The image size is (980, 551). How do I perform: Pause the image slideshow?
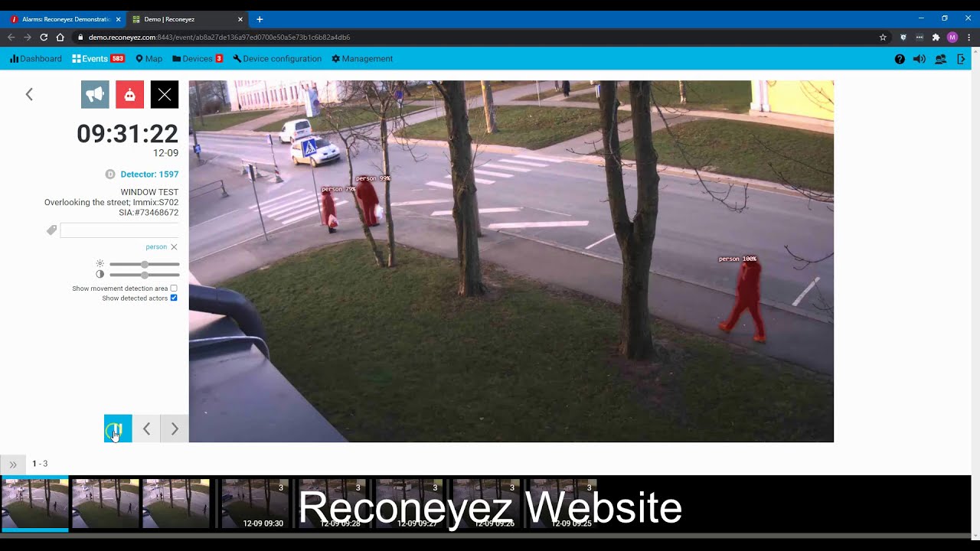118,429
